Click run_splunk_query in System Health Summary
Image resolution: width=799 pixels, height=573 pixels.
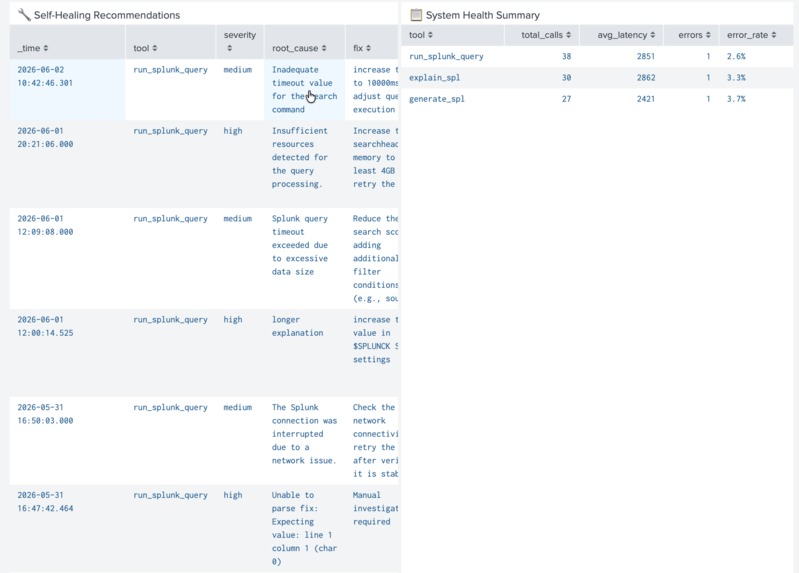pyautogui.click(x=446, y=56)
